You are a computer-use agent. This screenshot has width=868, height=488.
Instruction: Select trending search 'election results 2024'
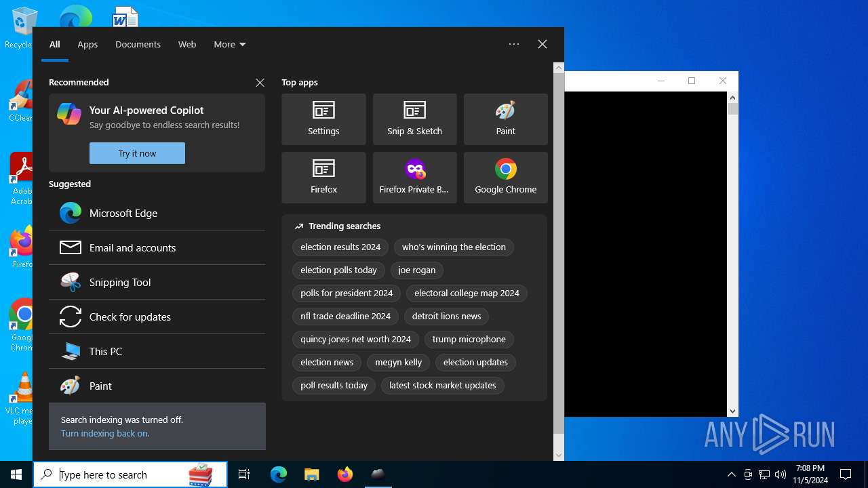(340, 247)
